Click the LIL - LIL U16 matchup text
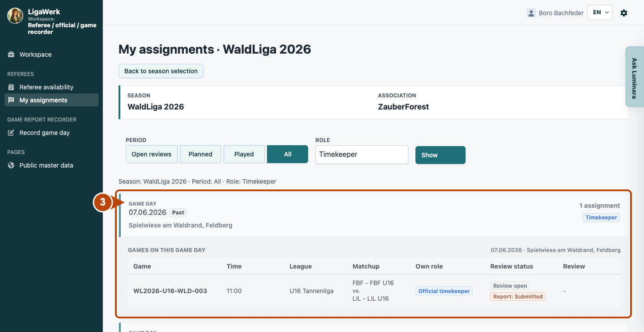644x332 pixels. coord(371,298)
